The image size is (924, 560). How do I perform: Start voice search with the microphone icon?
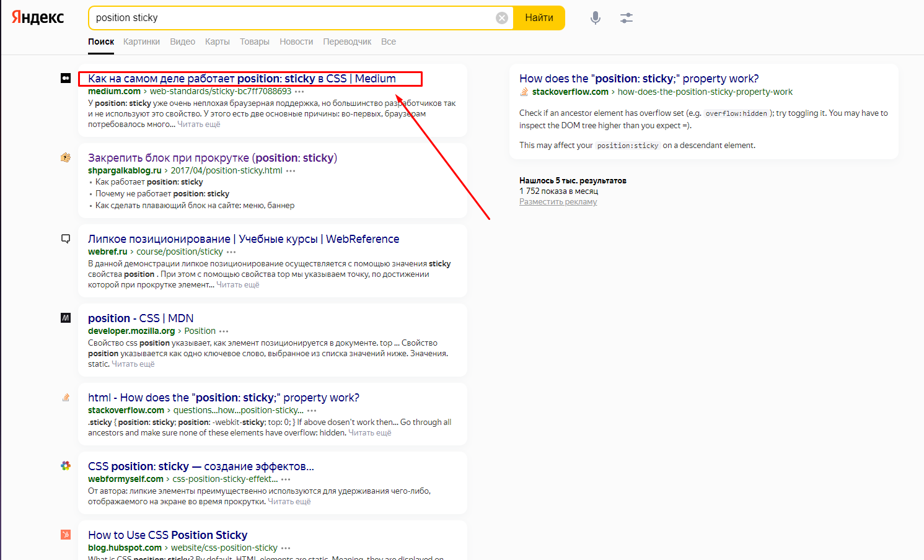(596, 18)
